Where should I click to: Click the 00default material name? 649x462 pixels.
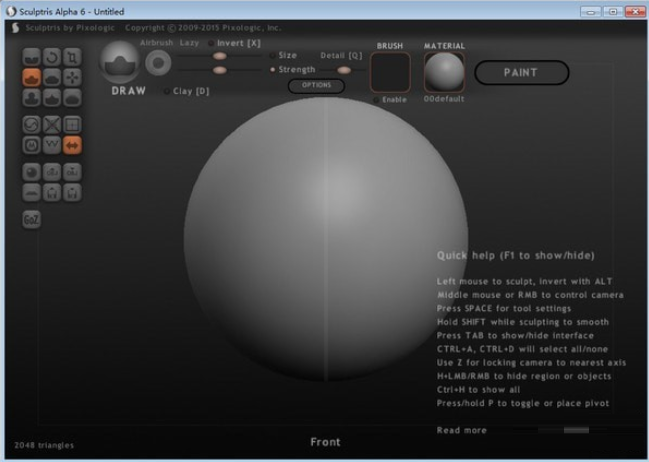[x=444, y=99]
